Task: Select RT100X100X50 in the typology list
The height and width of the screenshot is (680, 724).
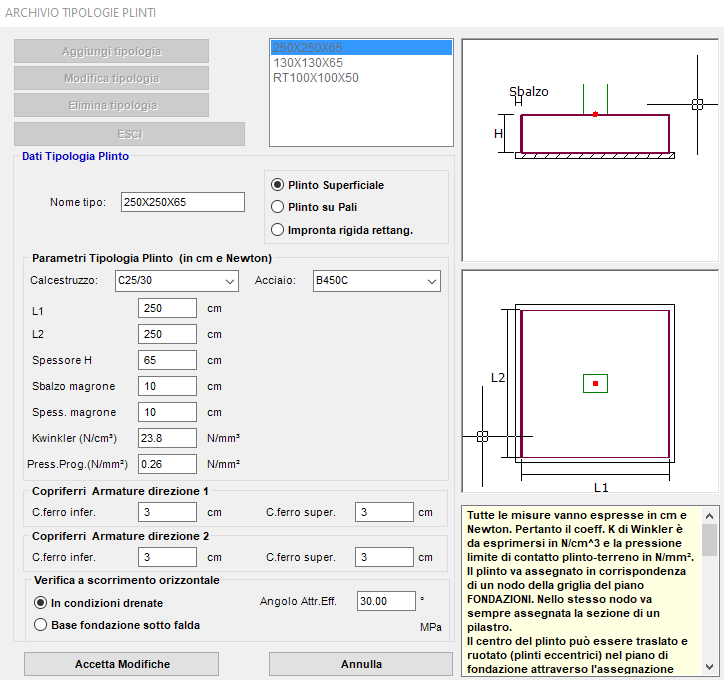Action: [x=361, y=78]
